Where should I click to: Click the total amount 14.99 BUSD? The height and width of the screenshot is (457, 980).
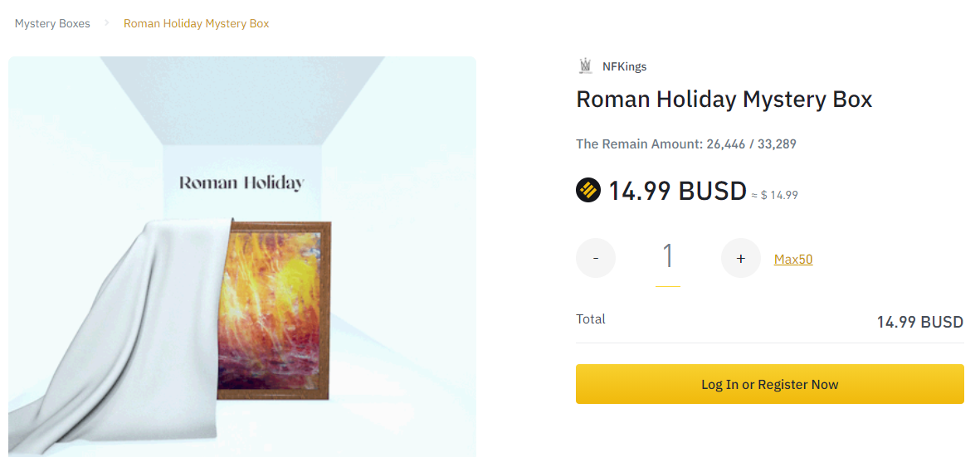tap(920, 322)
